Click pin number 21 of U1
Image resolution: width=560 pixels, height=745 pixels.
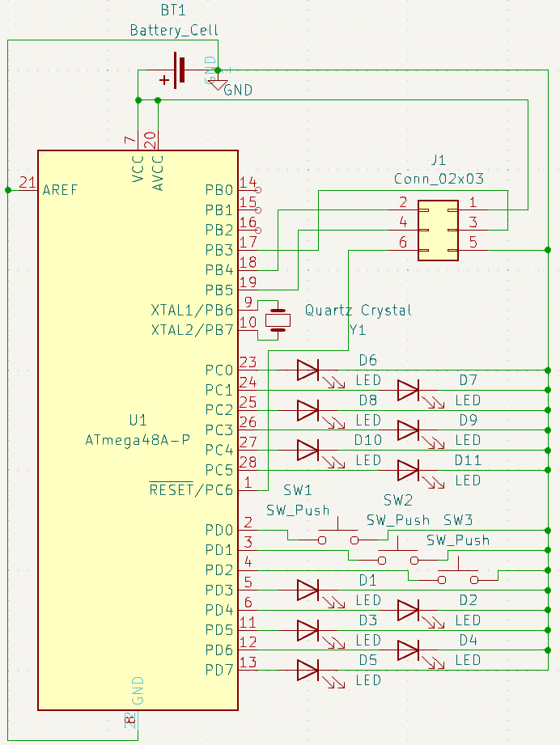[27, 182]
